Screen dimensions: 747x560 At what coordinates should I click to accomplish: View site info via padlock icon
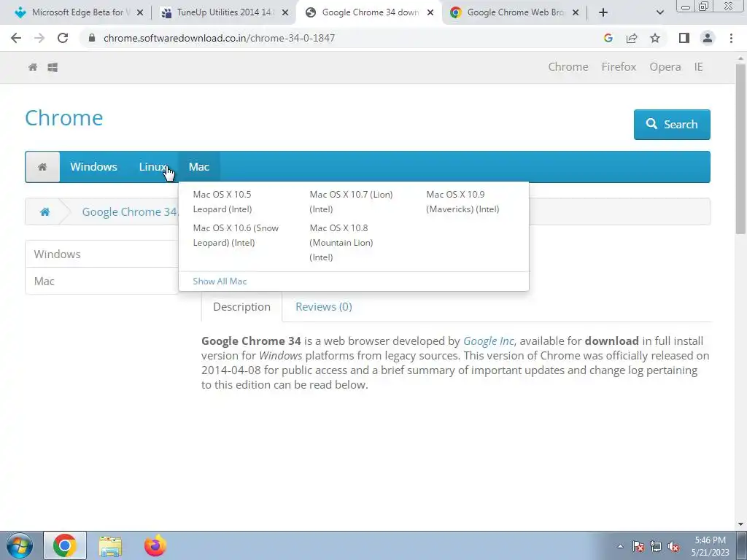[x=92, y=38]
